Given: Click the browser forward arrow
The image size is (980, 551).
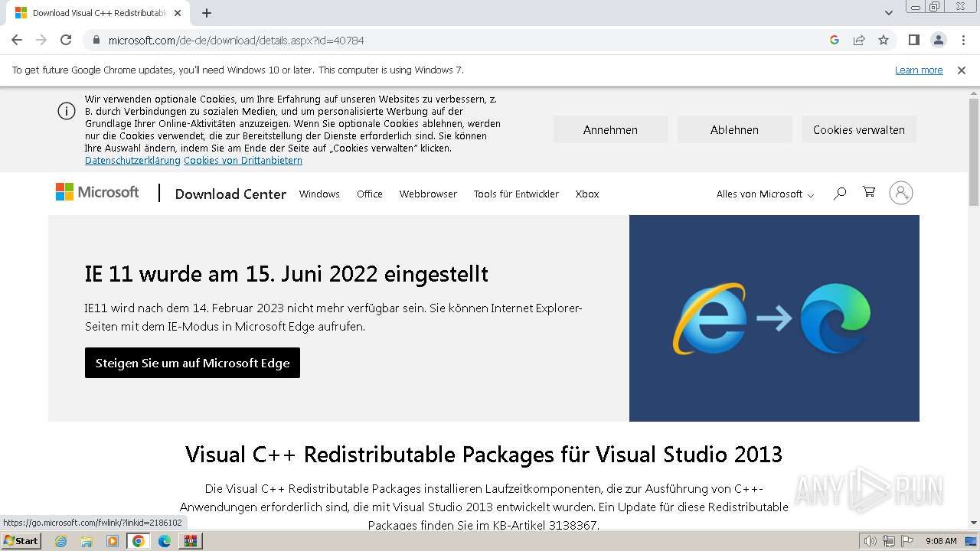Looking at the screenshot, I should pos(41,40).
